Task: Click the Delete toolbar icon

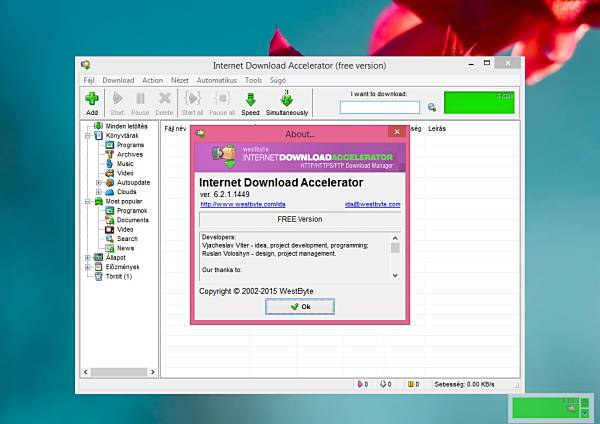Action: coord(165,98)
